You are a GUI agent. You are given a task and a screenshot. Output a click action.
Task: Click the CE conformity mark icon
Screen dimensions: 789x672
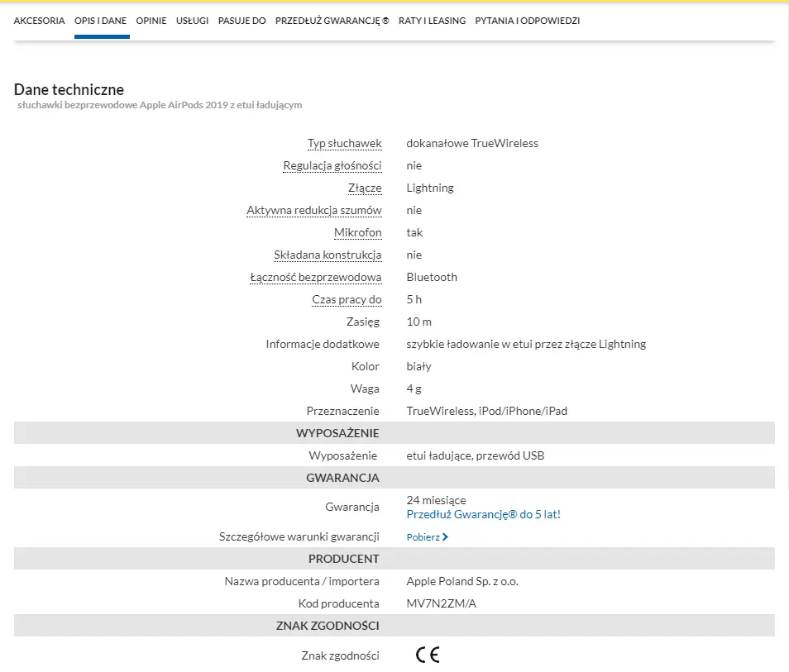tap(428, 655)
